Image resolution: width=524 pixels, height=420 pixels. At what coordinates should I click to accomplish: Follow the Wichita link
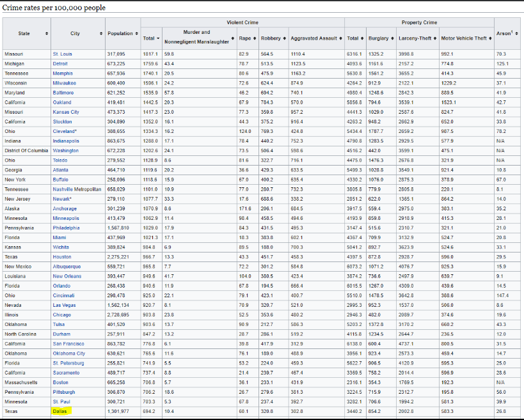pyautogui.click(x=61, y=248)
